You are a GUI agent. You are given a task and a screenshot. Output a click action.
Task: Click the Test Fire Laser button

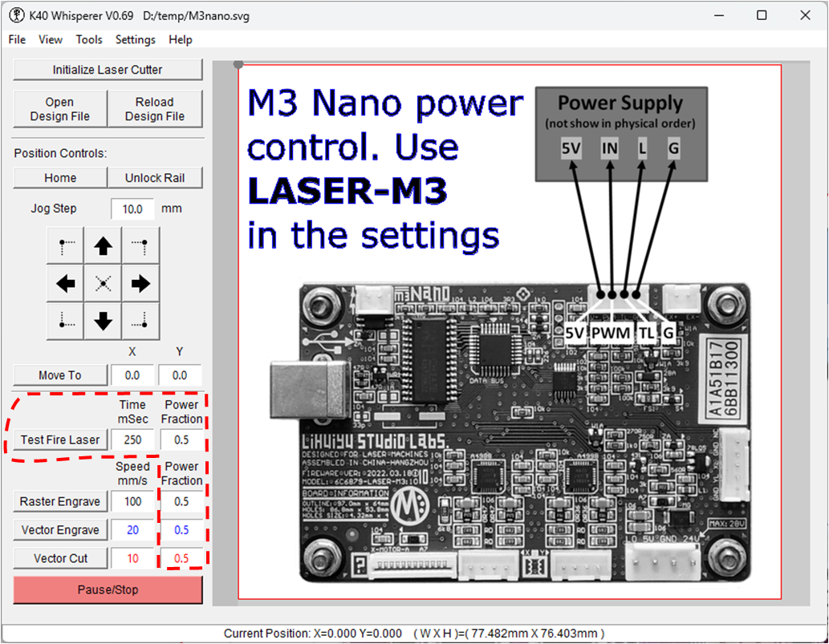pos(60,439)
